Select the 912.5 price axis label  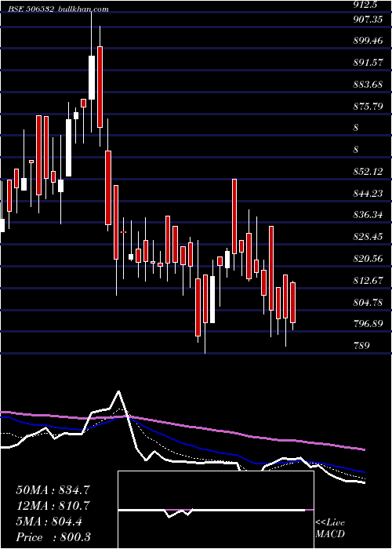pyautogui.click(x=366, y=5)
